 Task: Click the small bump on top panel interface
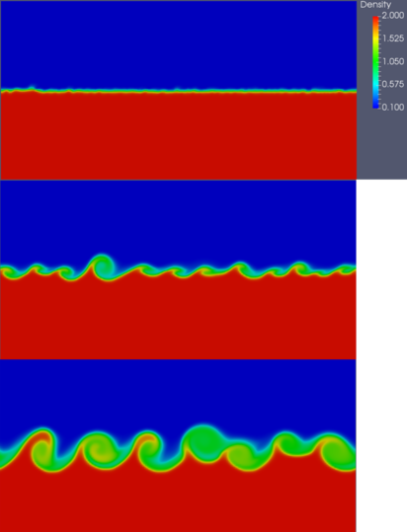tap(32, 89)
